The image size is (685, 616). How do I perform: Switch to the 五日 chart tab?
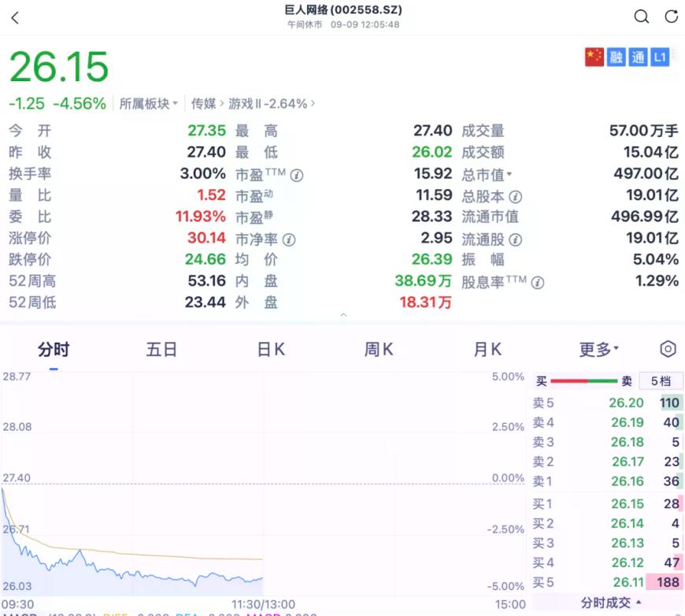coord(161,350)
